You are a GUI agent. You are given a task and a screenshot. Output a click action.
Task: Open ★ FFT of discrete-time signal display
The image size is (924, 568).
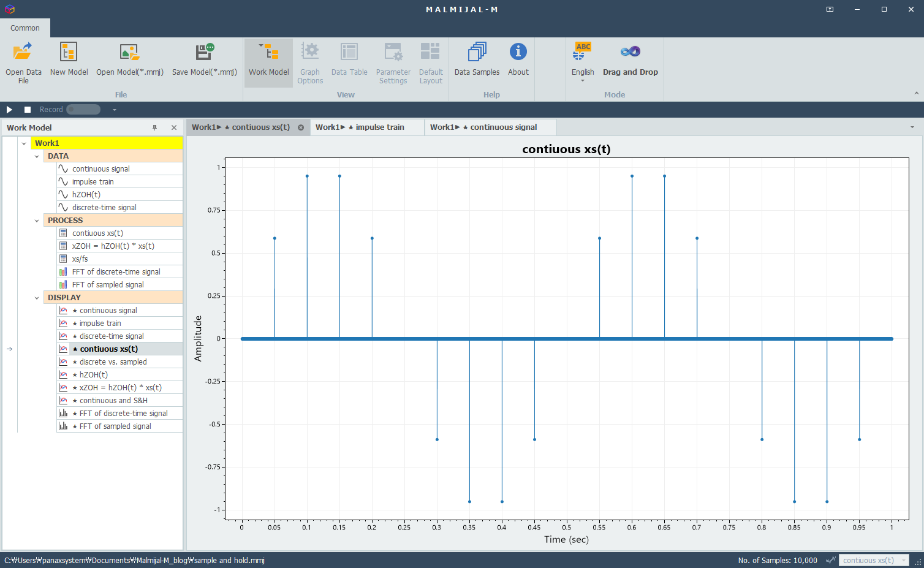tap(119, 413)
